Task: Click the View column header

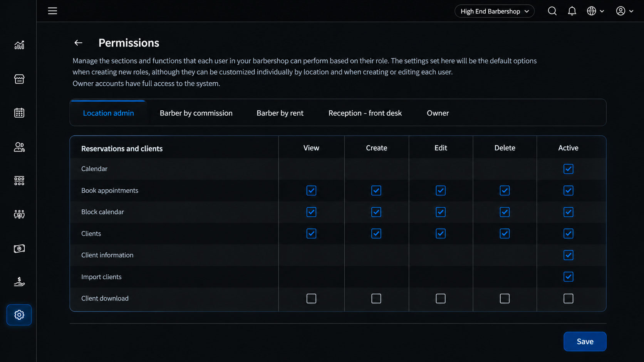Action: pos(311,148)
